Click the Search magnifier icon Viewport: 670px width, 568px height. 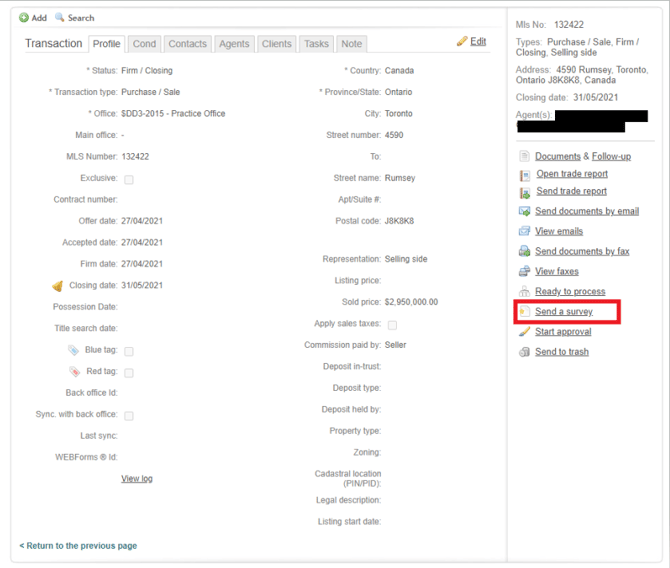59,18
